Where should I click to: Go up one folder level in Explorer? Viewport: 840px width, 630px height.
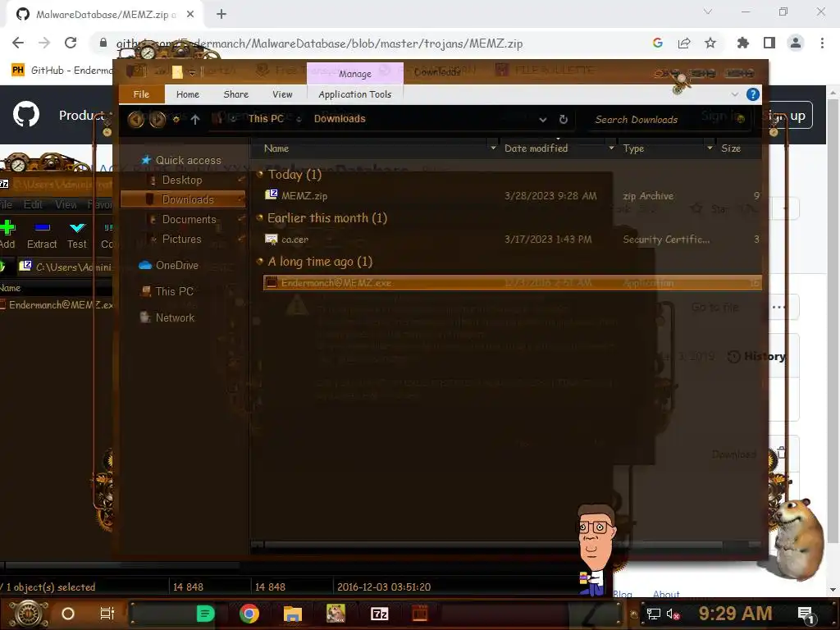(x=195, y=120)
